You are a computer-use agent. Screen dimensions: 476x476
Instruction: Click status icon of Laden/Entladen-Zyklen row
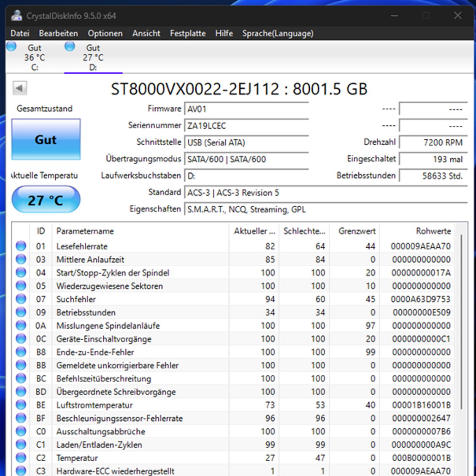coord(21,445)
